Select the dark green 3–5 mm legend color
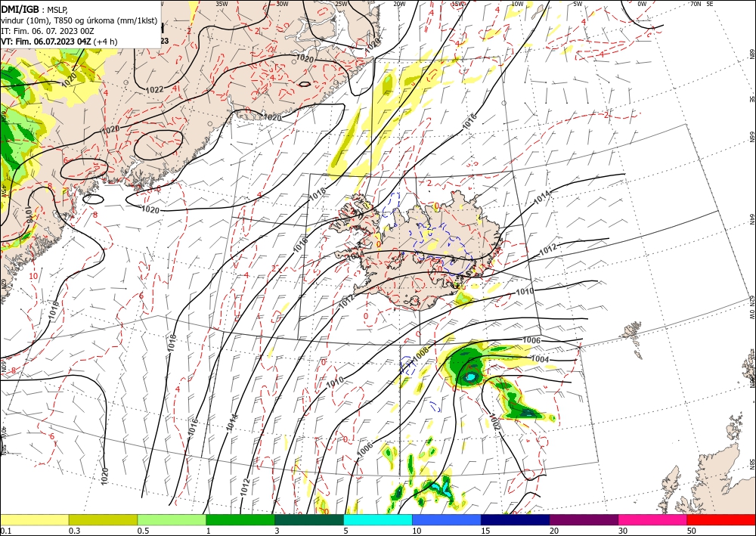The height and width of the screenshot is (536, 756). click(309, 519)
